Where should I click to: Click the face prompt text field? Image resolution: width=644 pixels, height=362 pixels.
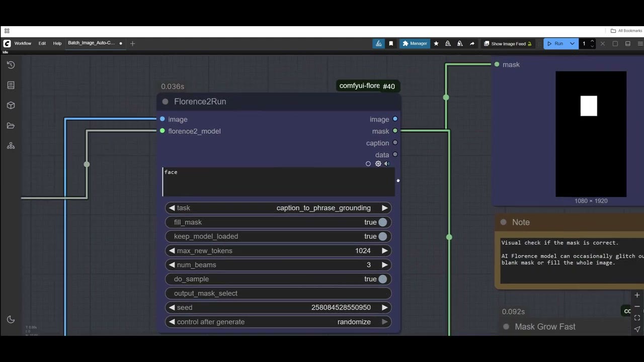[x=278, y=182]
